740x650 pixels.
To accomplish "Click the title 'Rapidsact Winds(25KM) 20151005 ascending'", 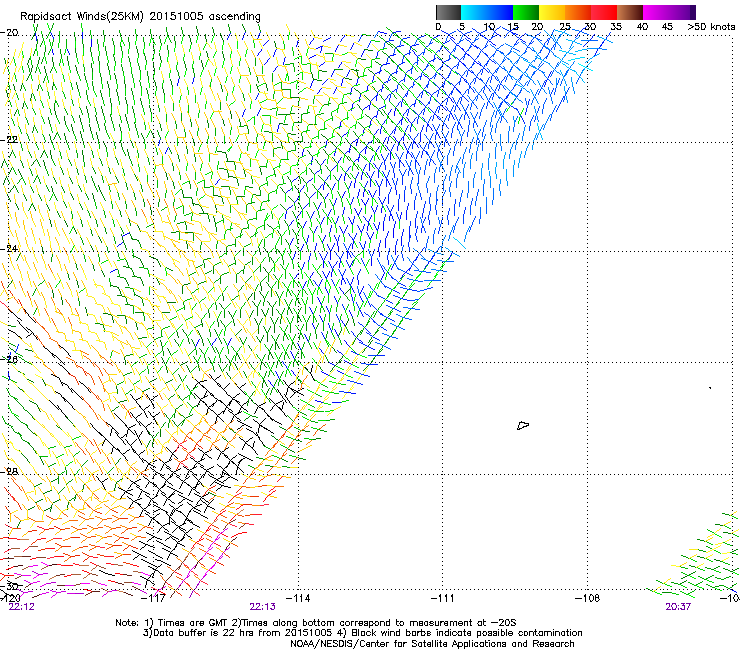I will pos(140,17).
